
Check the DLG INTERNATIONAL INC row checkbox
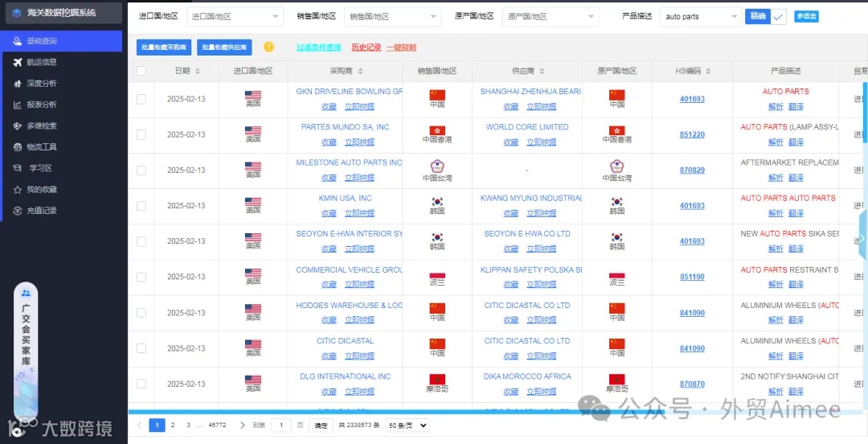[x=141, y=384]
